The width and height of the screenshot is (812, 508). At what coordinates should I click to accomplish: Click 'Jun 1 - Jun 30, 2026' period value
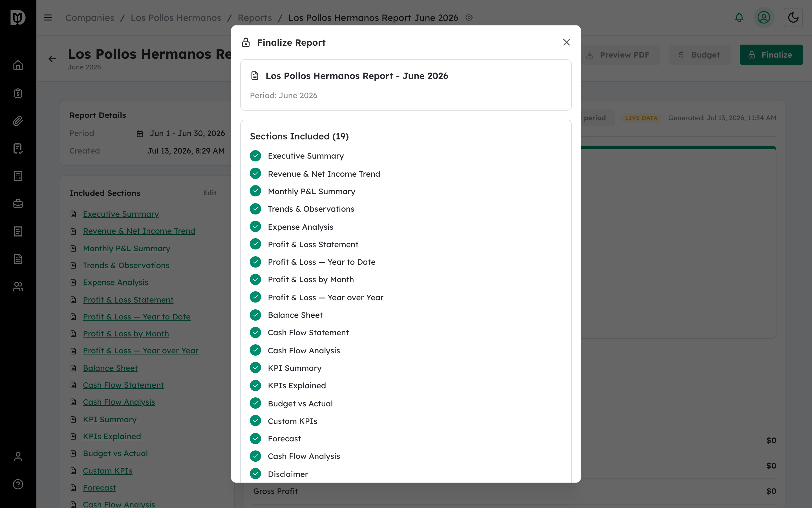pyautogui.click(x=187, y=133)
